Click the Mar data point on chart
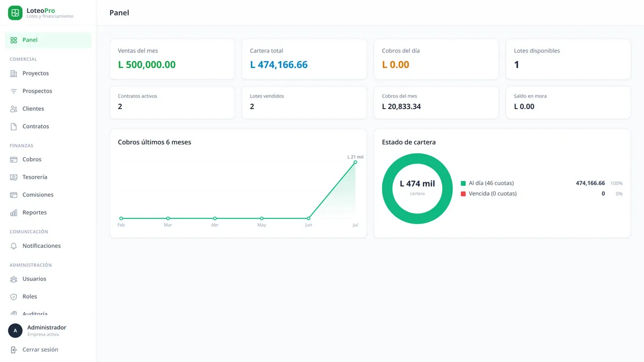644x362 pixels. 168,218
